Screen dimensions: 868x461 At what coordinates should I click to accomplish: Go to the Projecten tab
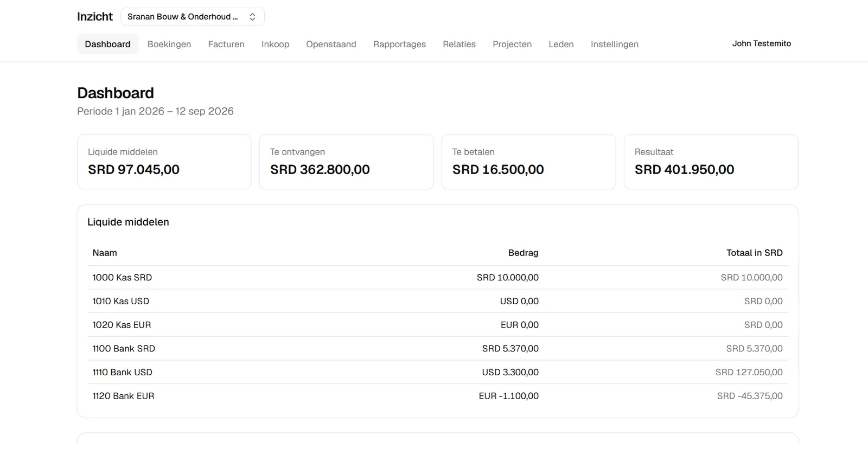[x=512, y=44]
